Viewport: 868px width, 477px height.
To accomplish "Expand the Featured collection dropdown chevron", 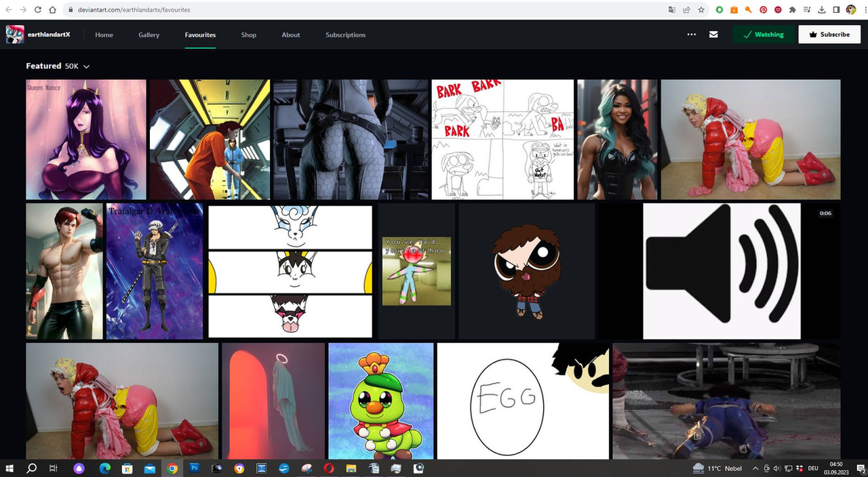I will click(86, 66).
